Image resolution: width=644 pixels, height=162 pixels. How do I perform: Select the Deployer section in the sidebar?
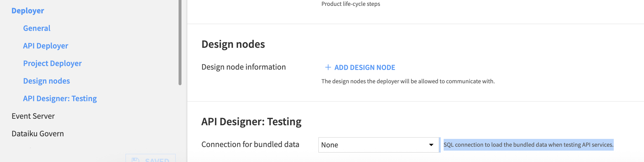[x=28, y=11]
